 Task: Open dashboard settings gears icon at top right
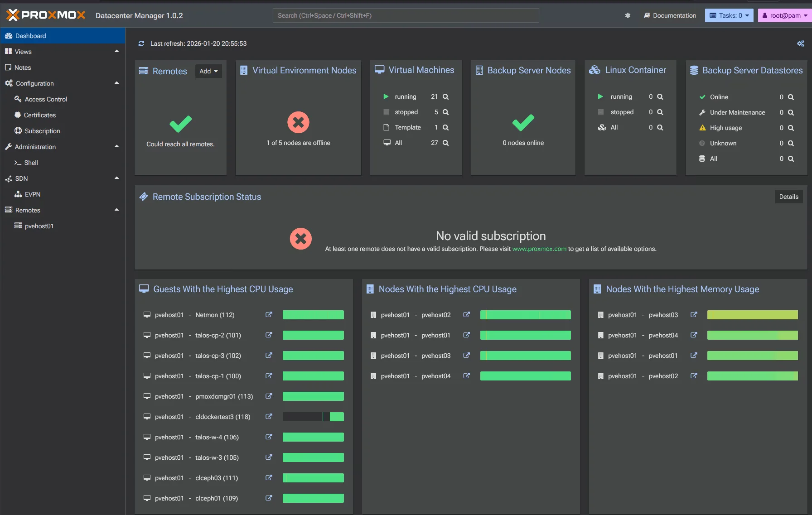click(x=800, y=43)
